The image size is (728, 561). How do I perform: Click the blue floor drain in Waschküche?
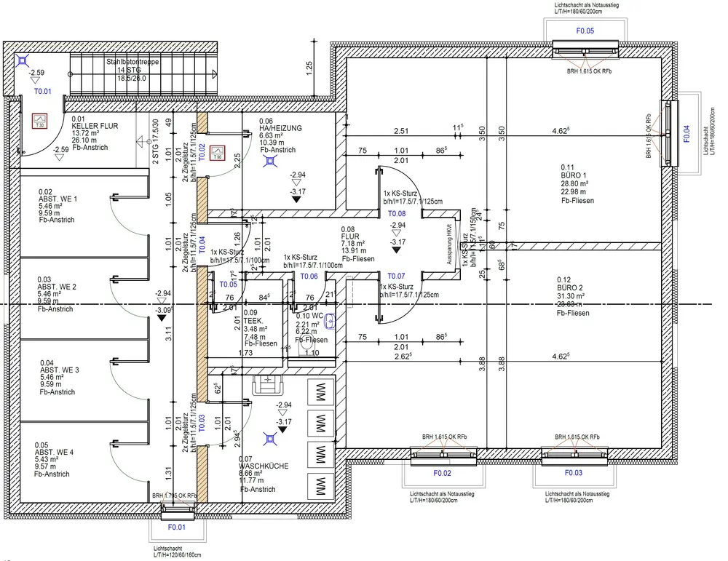[x=270, y=439]
